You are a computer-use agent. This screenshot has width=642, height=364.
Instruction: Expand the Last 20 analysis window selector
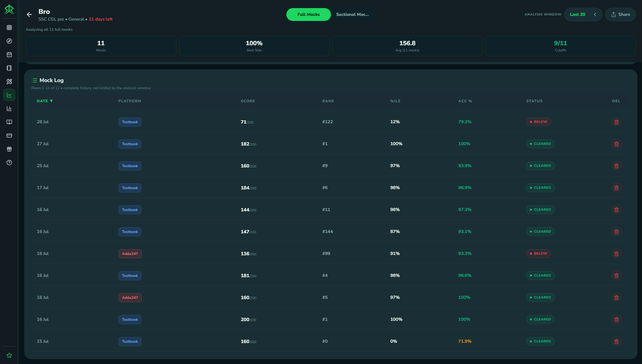(583, 15)
